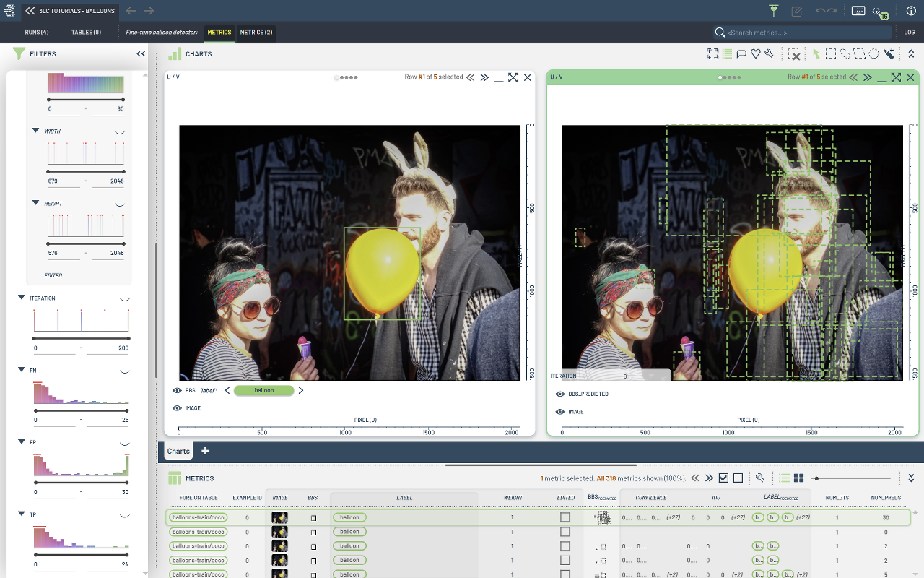The width and height of the screenshot is (924, 578).
Task: Click the LOG button
Action: tap(910, 33)
